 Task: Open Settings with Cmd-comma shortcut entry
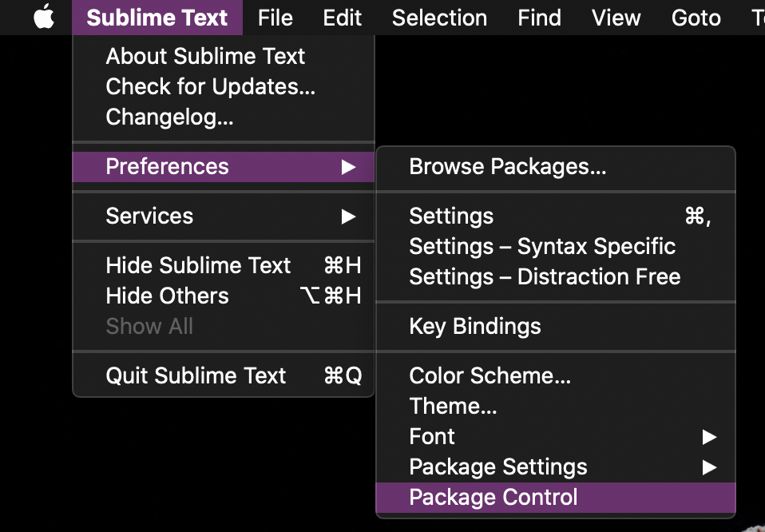tap(556, 216)
